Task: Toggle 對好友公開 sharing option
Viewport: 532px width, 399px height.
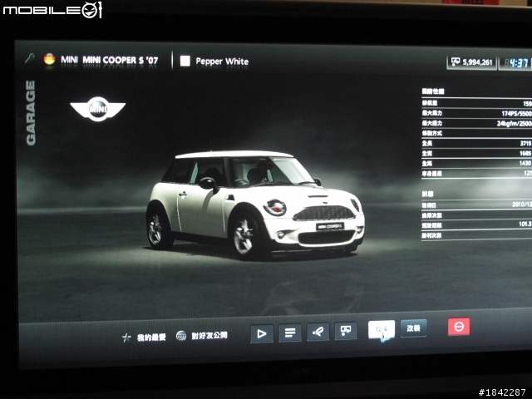Action: [x=209, y=336]
